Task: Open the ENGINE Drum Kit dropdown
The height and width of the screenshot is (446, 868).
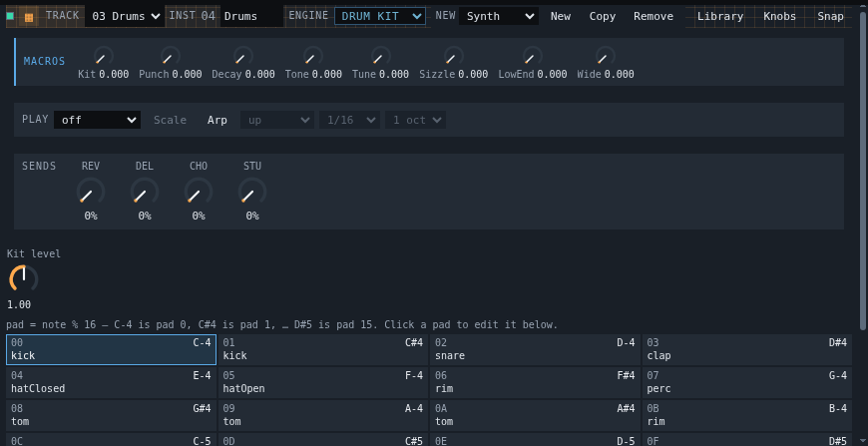Action: coord(380,16)
